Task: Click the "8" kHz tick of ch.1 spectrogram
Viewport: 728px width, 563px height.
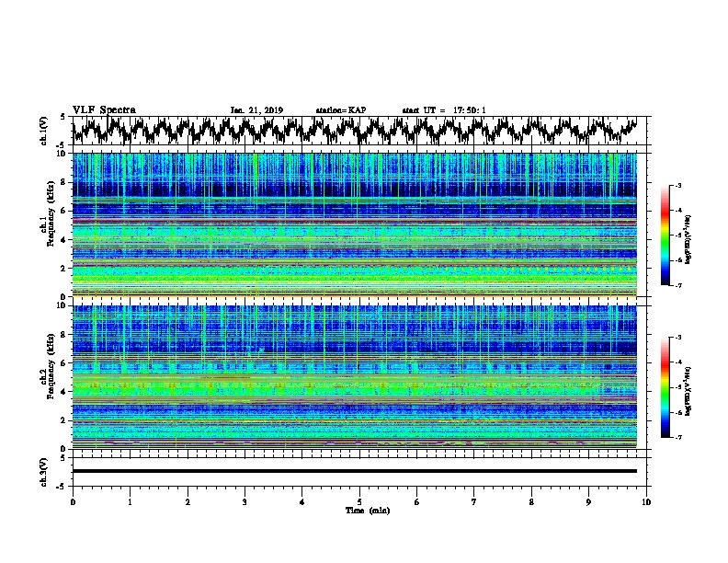Action: click(64, 182)
